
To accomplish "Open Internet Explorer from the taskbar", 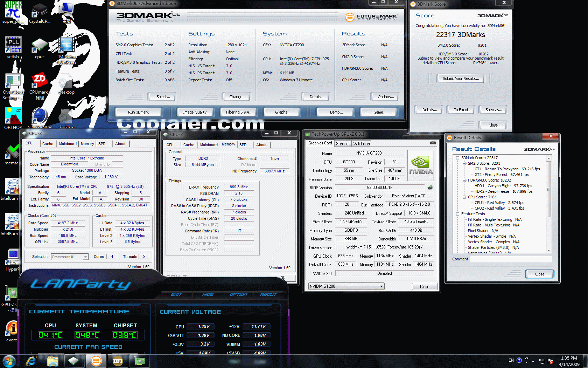I will click(x=31, y=361).
